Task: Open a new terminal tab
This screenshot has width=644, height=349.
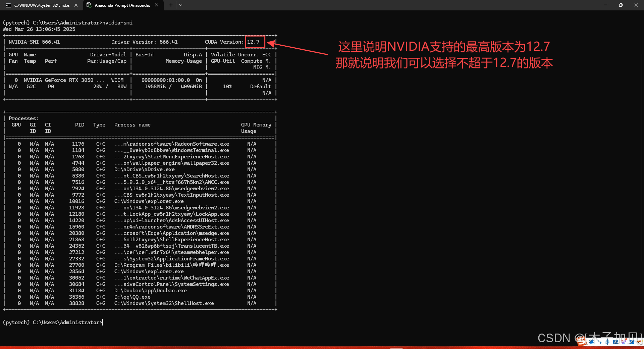Action: click(171, 5)
